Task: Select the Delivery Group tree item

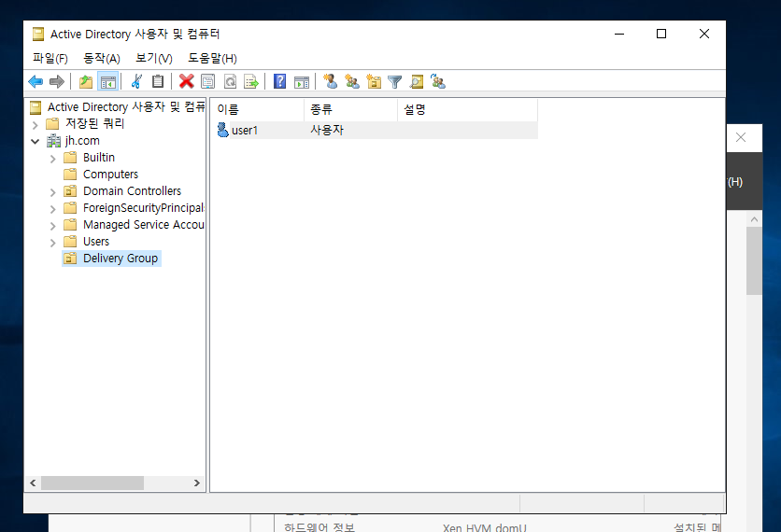Action: (x=121, y=259)
